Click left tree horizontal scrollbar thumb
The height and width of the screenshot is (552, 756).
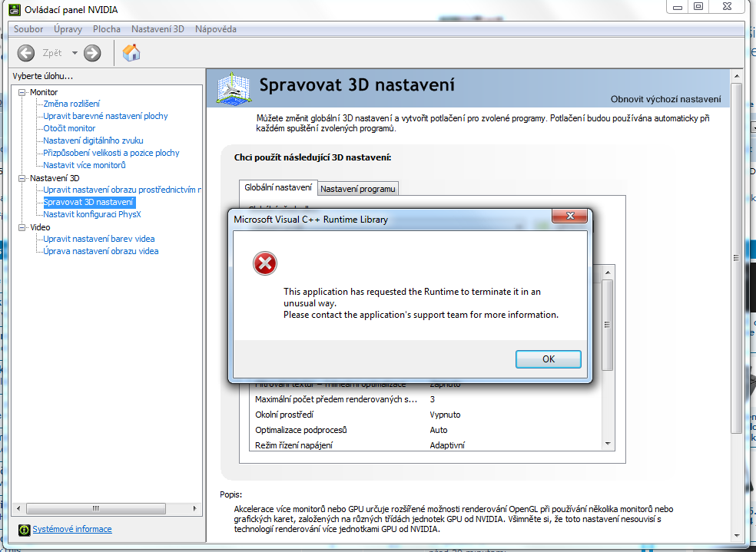(x=96, y=508)
